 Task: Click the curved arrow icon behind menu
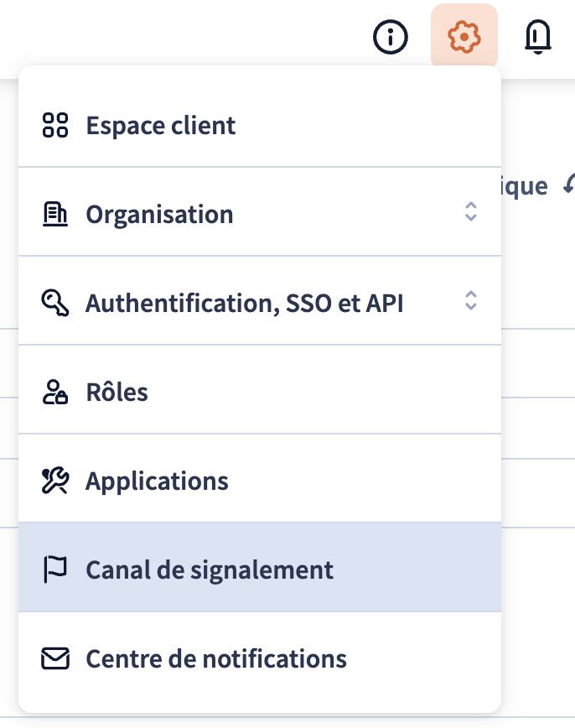[569, 184]
